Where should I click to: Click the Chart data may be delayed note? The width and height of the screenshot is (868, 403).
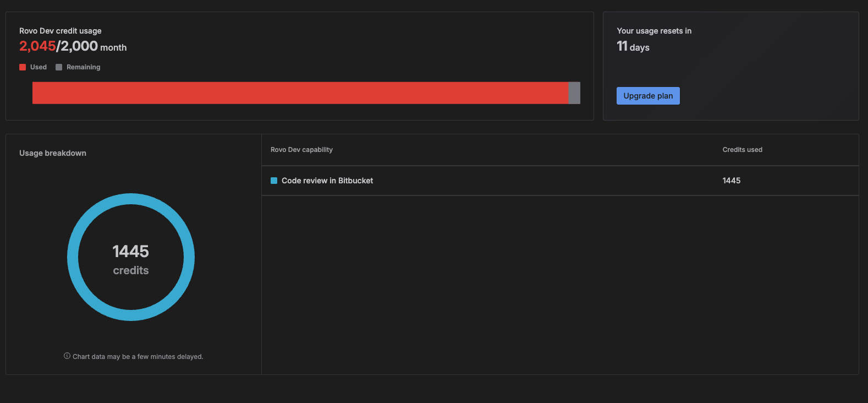point(138,357)
